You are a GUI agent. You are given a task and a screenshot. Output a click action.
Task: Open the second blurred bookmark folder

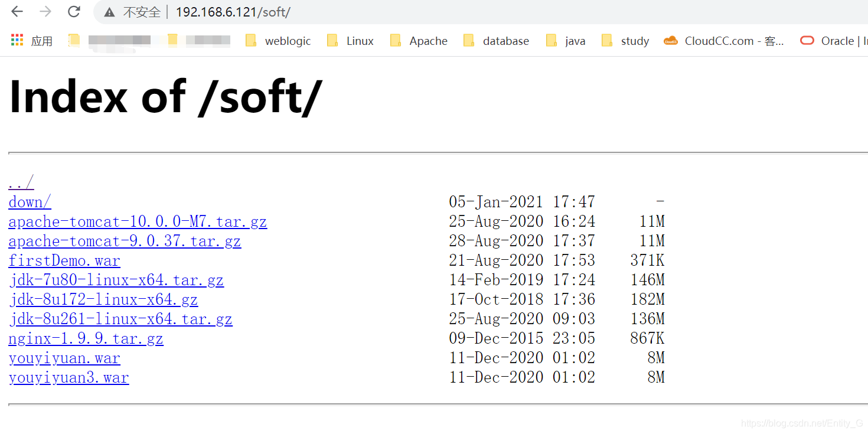pos(199,41)
